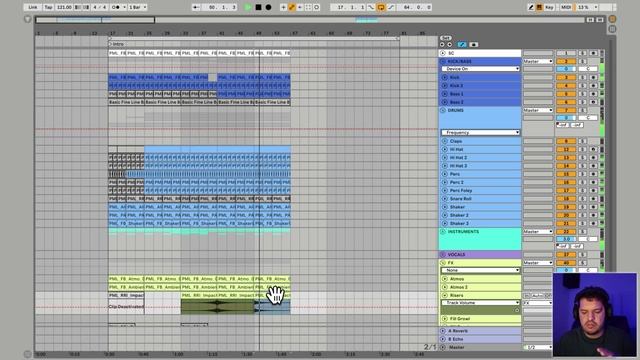Click the Intro locator marker

pos(116,44)
